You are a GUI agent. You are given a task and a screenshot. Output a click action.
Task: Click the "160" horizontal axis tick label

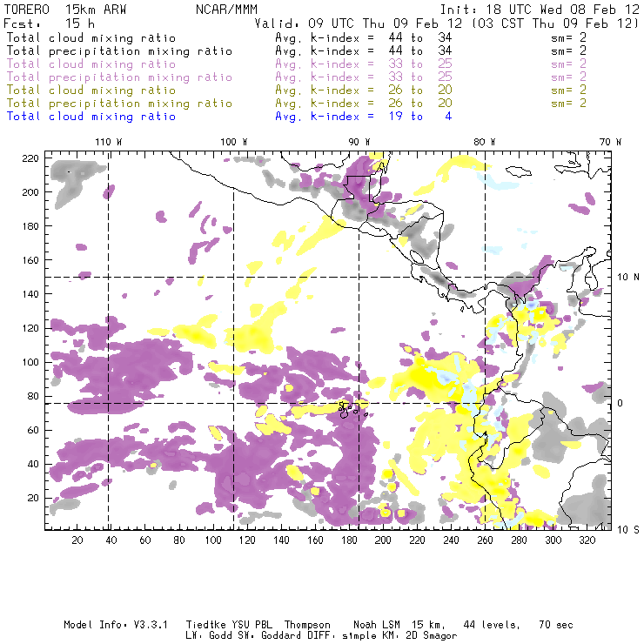pyautogui.click(x=315, y=540)
